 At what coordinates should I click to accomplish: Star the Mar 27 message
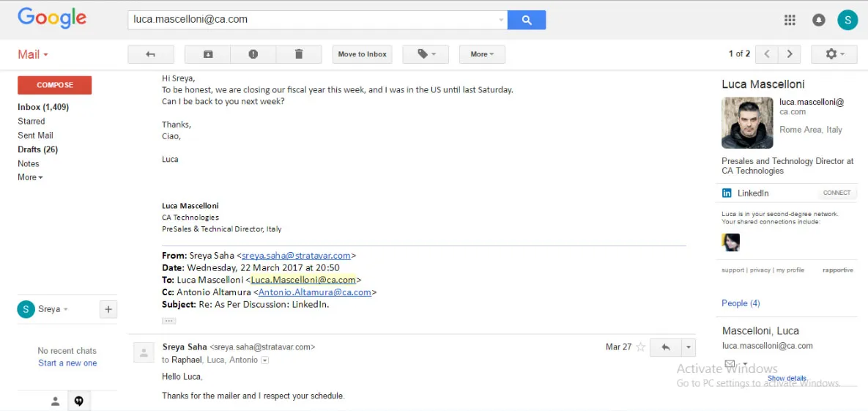640,347
